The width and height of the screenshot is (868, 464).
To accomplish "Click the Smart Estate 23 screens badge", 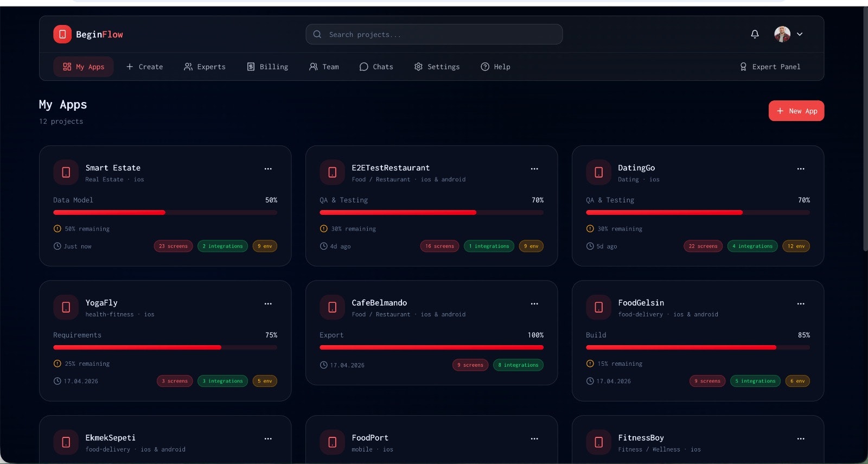I will tap(173, 246).
